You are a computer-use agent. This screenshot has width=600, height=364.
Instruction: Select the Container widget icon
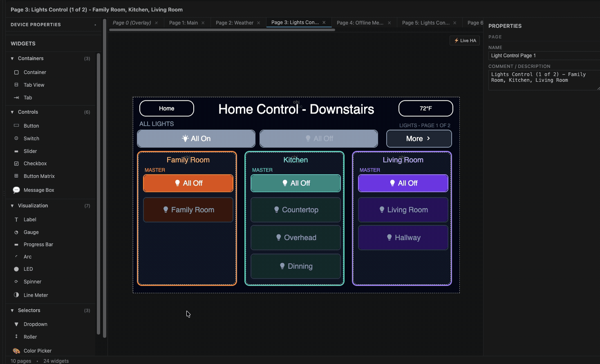pos(16,72)
